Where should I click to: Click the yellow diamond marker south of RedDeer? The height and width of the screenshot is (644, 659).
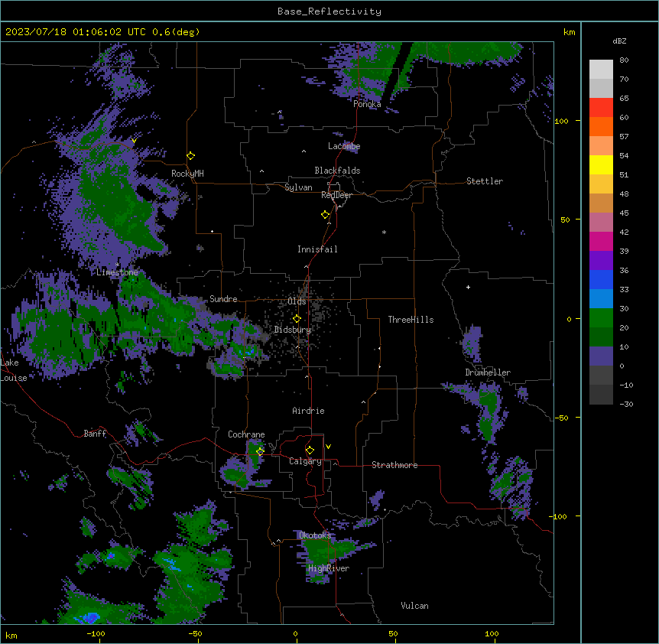coord(326,215)
